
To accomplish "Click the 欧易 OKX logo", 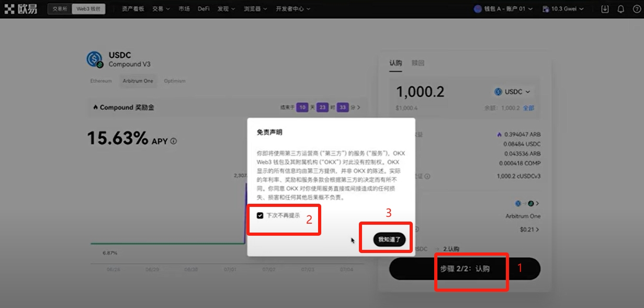I will click(x=21, y=9).
